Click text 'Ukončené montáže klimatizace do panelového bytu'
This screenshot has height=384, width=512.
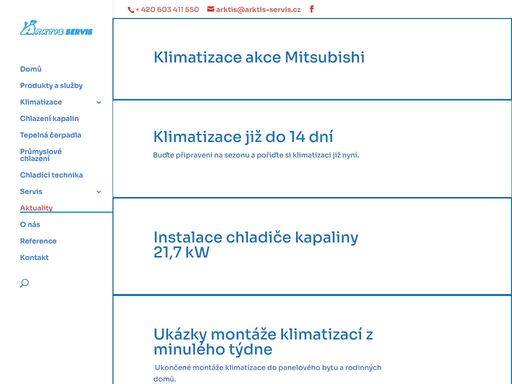[246, 368]
